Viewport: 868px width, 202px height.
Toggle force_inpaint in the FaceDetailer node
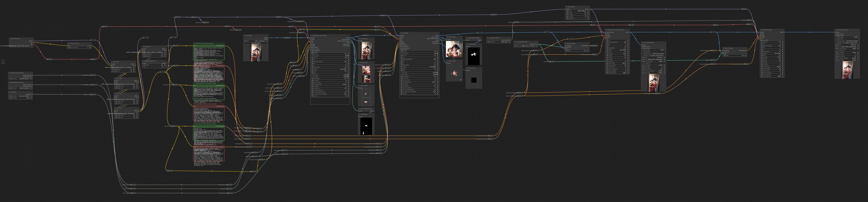click(x=420, y=74)
